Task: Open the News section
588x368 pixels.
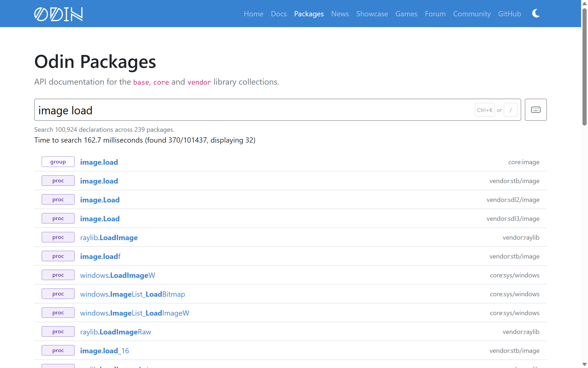Action: click(x=340, y=14)
